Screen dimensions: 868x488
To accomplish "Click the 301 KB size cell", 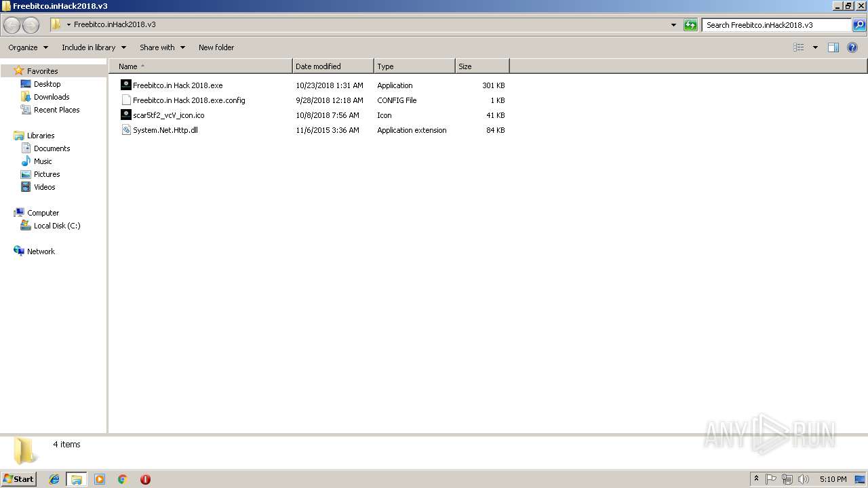I will pyautogui.click(x=494, y=85).
